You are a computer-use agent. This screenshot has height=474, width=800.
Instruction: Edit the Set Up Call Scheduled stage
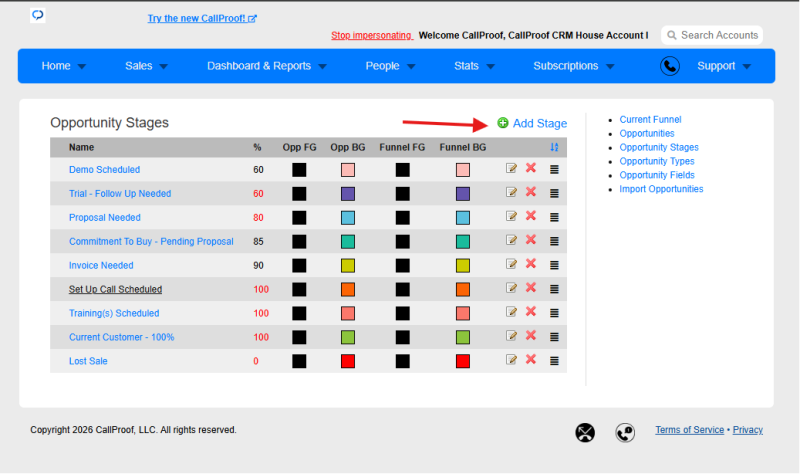pyautogui.click(x=511, y=288)
